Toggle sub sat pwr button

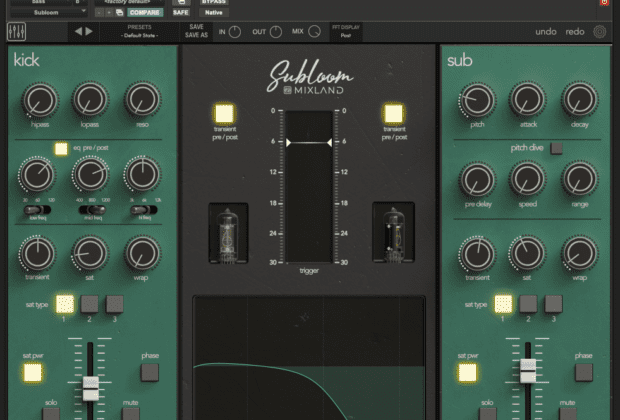pos(467,373)
